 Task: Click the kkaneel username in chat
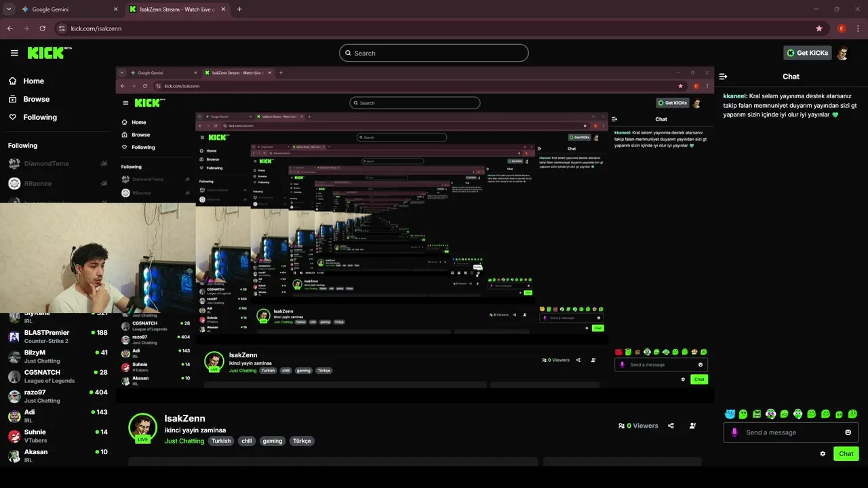(x=734, y=96)
